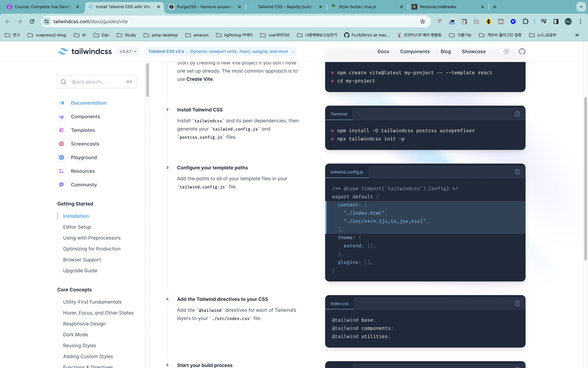Open Components in the top navigation
588x368 pixels.
tap(415, 51)
